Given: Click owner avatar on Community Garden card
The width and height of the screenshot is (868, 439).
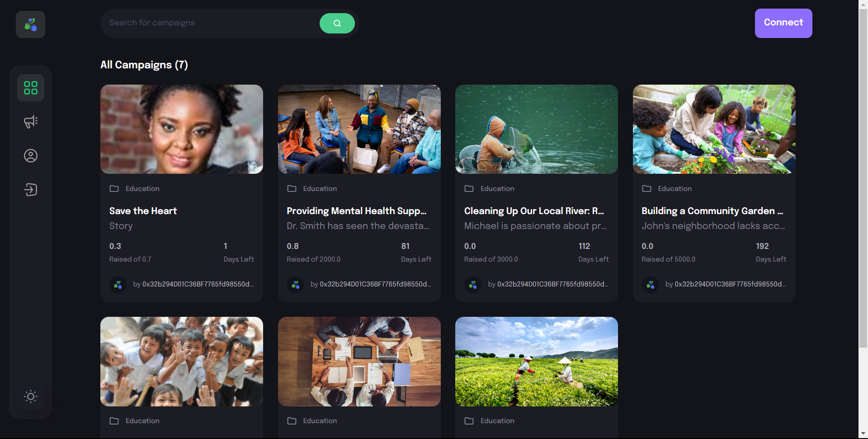Looking at the screenshot, I should click(x=651, y=285).
